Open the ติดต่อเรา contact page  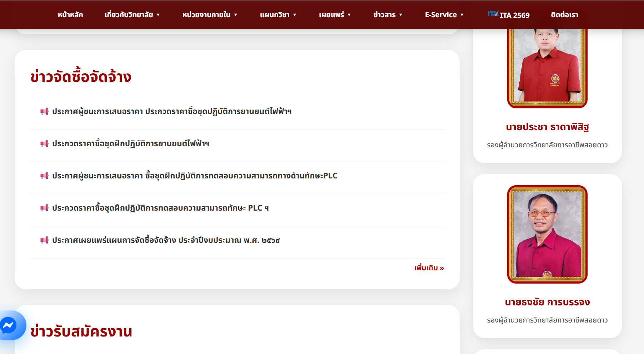tap(564, 15)
